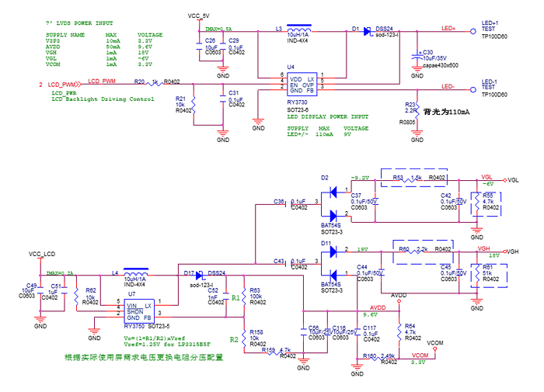Click the U4 RY3730 chip symbol
This screenshot has width=544, height=392.
(x=301, y=84)
